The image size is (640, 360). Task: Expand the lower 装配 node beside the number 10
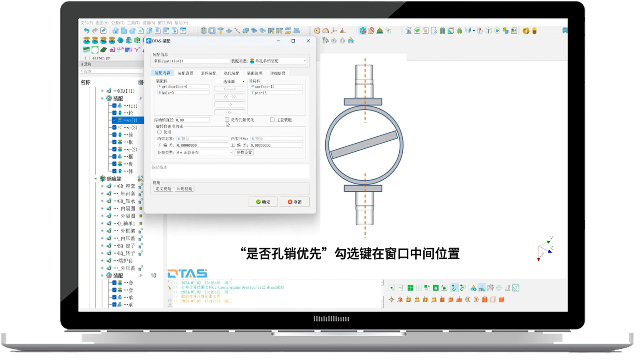pos(102,276)
